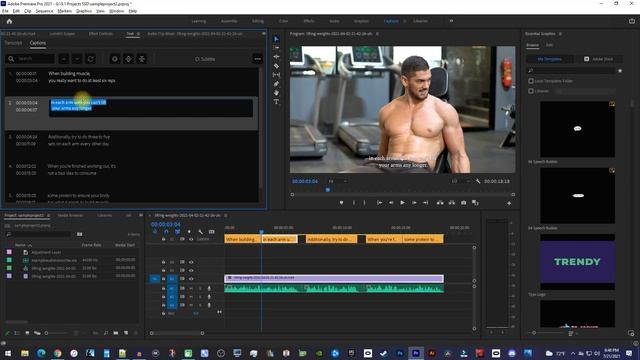Select the Pen tool
640x360 pixels.
pyautogui.click(x=276, y=84)
